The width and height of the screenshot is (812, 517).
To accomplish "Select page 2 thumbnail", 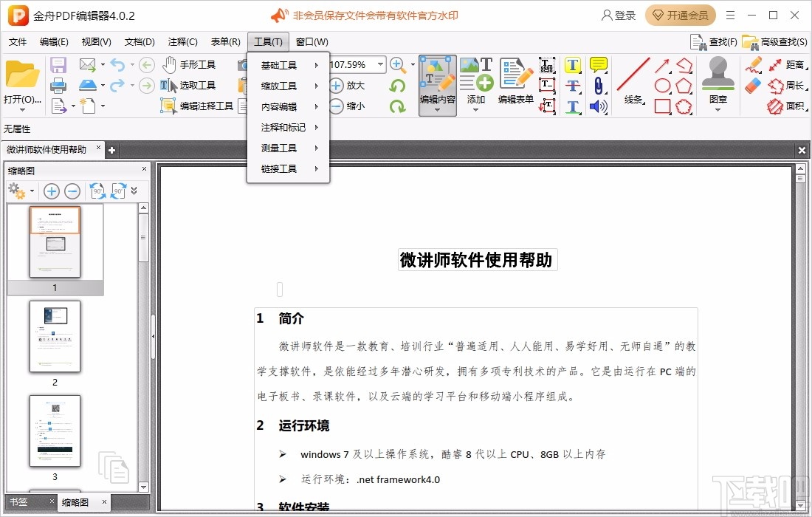I will coord(55,336).
